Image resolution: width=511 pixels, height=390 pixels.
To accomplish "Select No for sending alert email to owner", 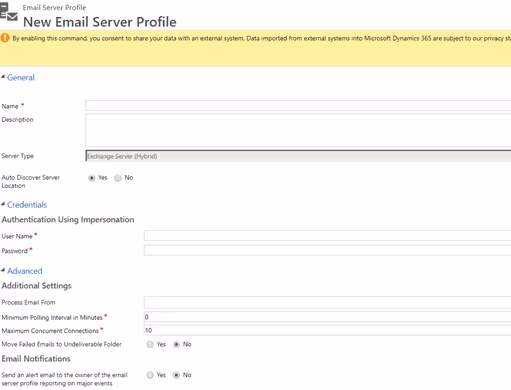I will [x=176, y=375].
